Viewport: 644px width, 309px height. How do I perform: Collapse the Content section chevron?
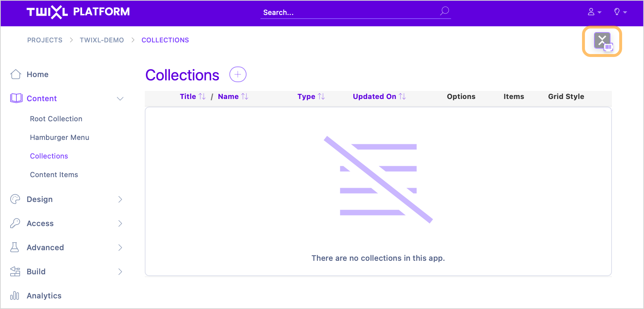click(x=120, y=99)
